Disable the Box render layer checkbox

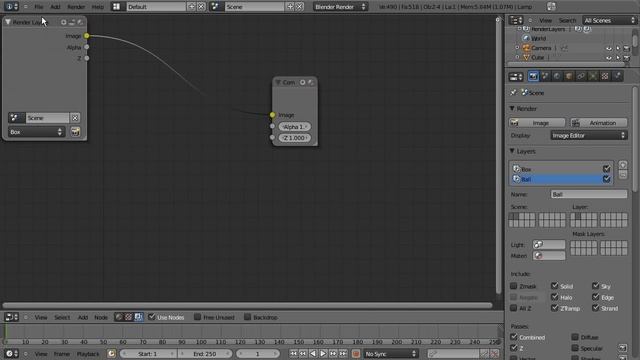tap(606, 168)
